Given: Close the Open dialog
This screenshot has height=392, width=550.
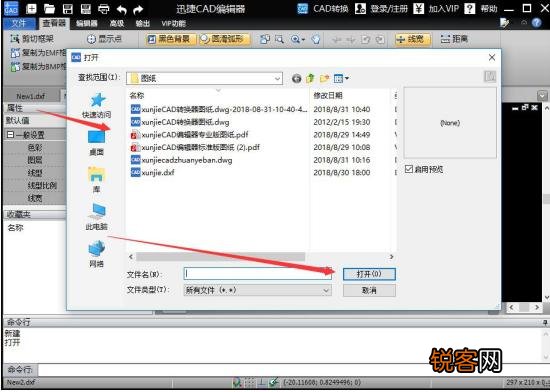Looking at the screenshot, I should click(x=492, y=57).
